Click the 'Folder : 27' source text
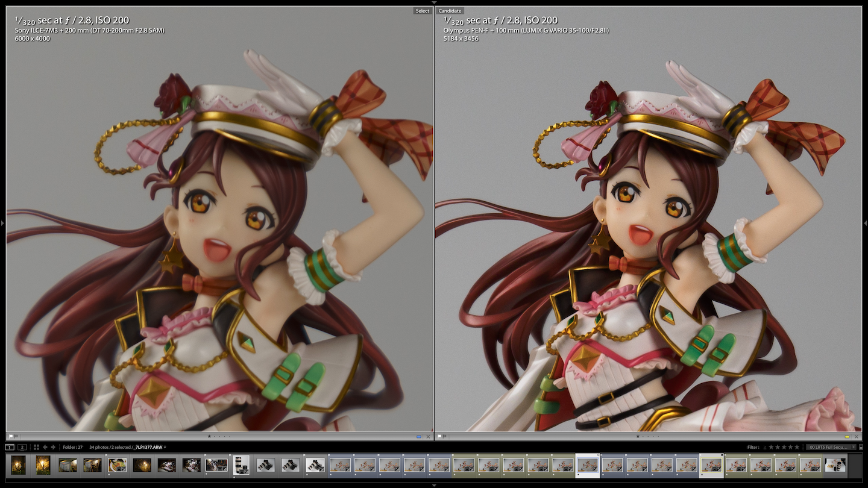 (72, 447)
